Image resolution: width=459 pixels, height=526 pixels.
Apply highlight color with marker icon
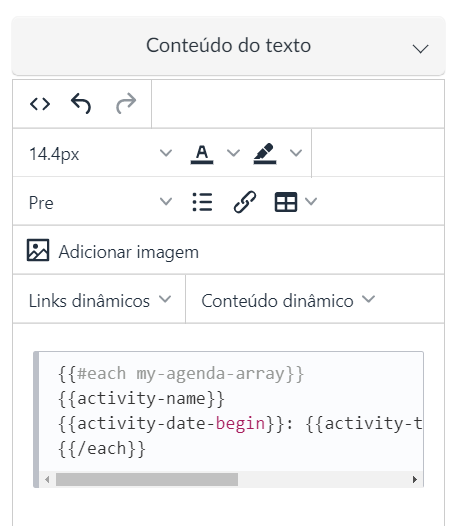(265, 154)
